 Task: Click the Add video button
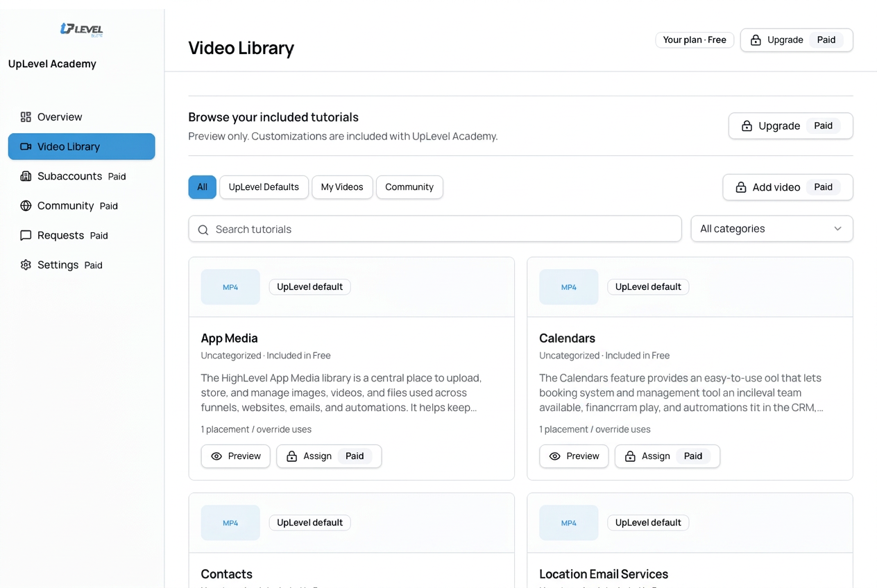click(x=787, y=187)
